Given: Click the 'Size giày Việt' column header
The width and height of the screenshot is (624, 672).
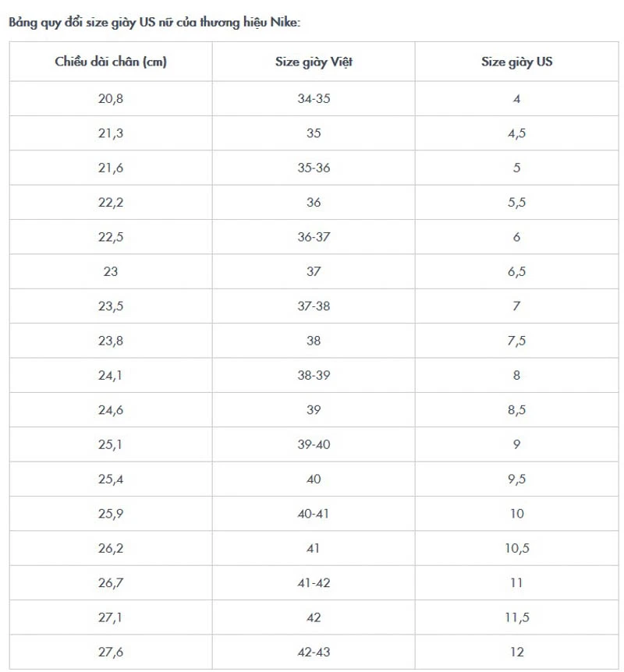Looking at the screenshot, I should click(x=314, y=62).
